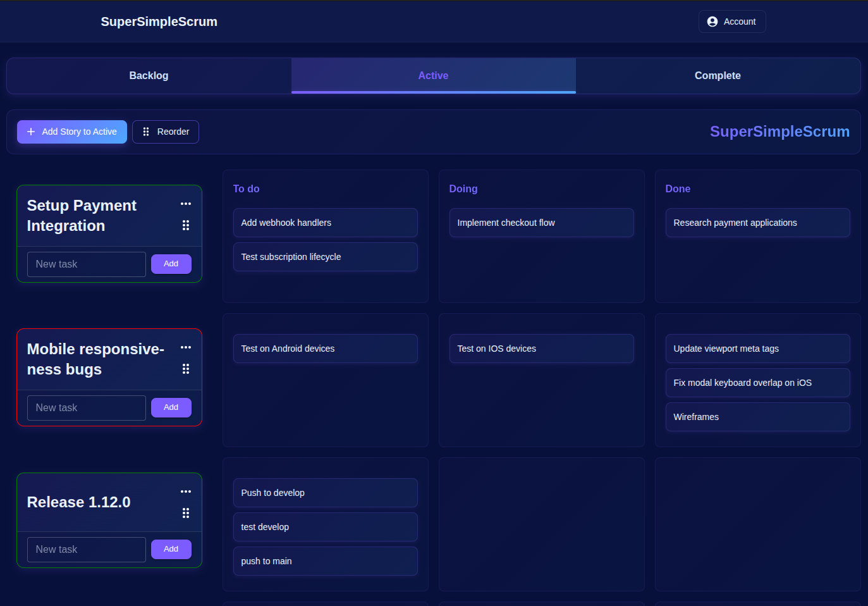Select the Wireframes task in Done

(x=757, y=417)
